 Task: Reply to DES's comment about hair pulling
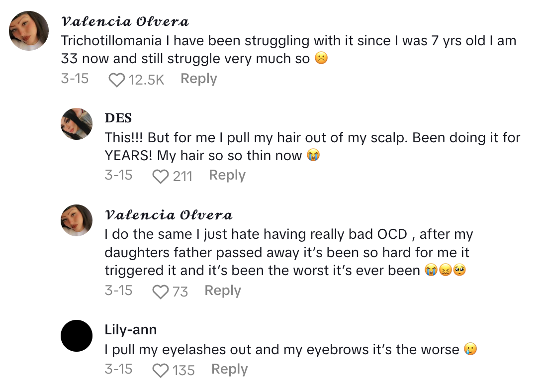[x=227, y=175]
